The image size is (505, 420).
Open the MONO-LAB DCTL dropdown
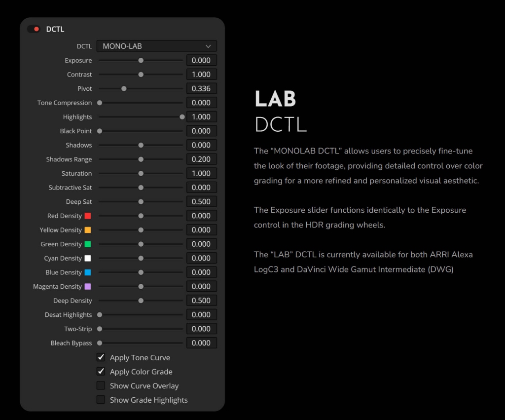click(156, 46)
